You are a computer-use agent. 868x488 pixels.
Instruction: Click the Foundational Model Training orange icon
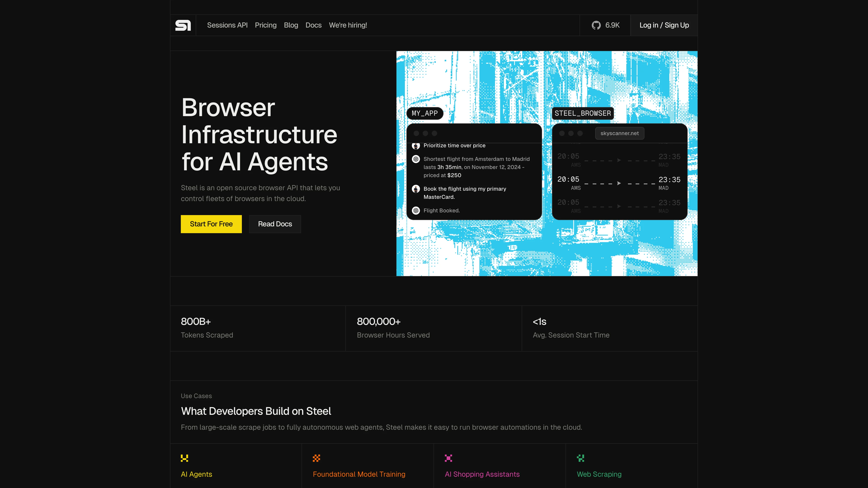(x=316, y=458)
